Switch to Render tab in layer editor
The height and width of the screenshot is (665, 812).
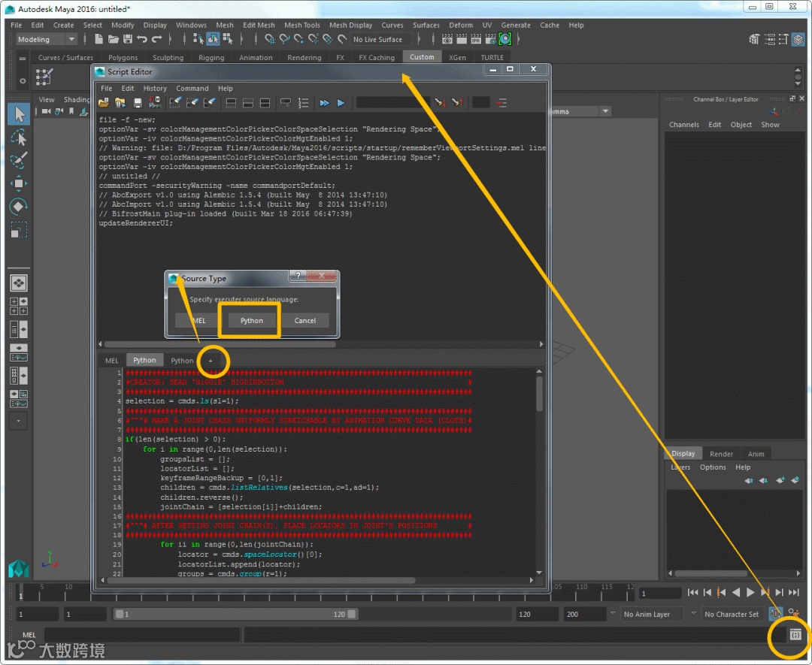(x=721, y=454)
